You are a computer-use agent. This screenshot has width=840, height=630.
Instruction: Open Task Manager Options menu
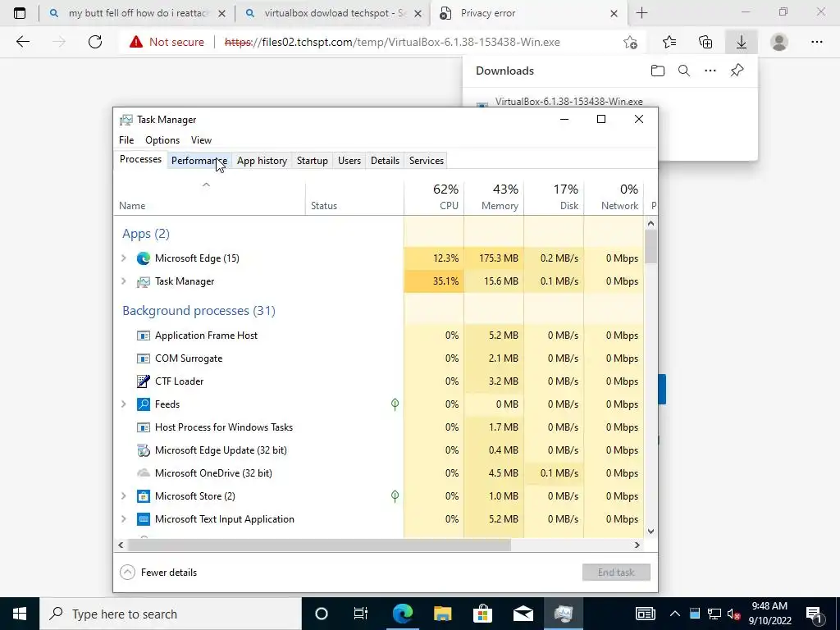(x=162, y=139)
